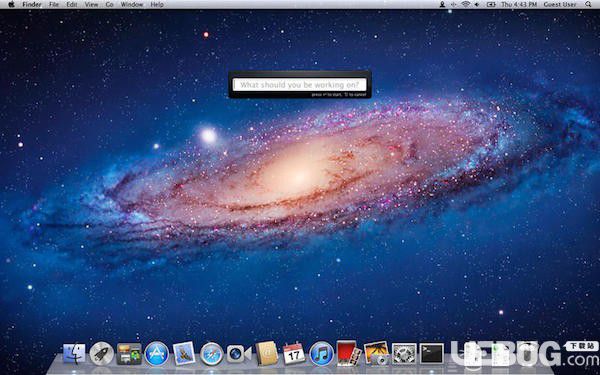This screenshot has width=600, height=375.
Task: Focus the 'What should you be working on?' field
Action: 300,85
